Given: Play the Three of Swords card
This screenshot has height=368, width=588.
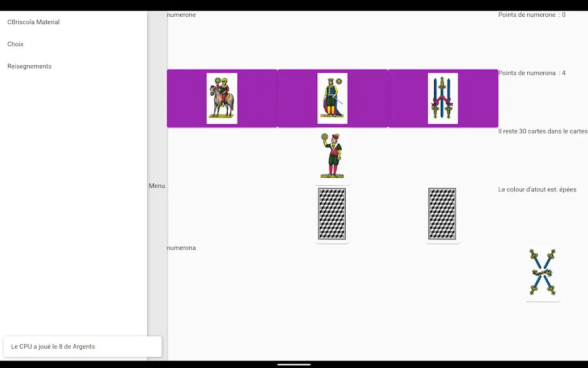Looking at the screenshot, I should [443, 98].
